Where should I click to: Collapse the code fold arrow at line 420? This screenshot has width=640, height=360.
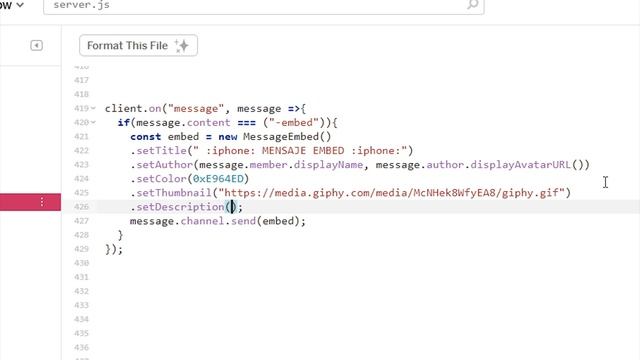tap(93, 122)
